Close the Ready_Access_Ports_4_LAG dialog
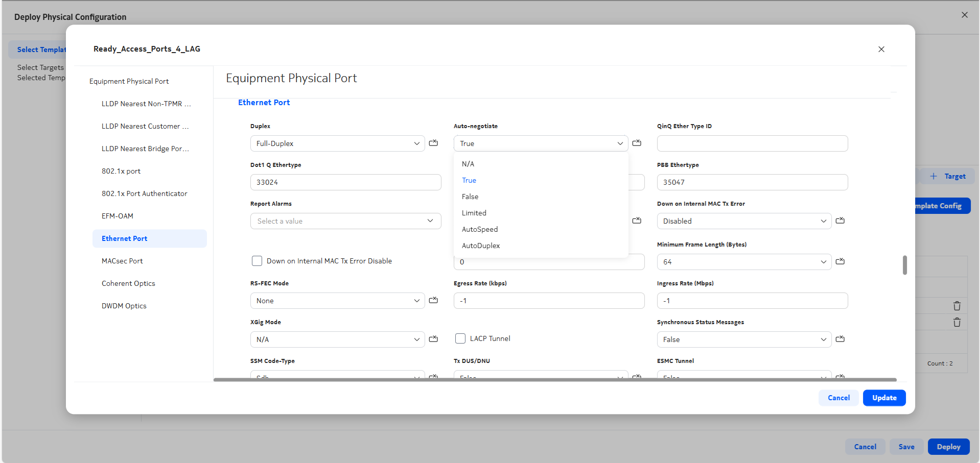Image resolution: width=980 pixels, height=463 pixels. (x=881, y=50)
